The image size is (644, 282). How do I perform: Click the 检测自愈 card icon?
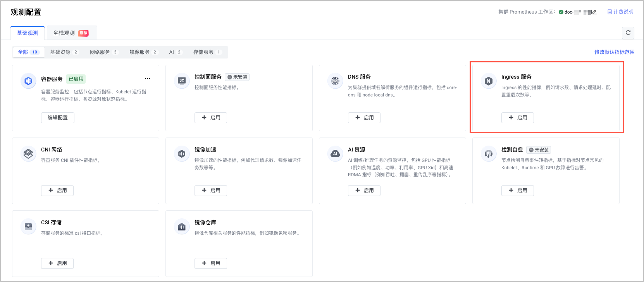[489, 153]
